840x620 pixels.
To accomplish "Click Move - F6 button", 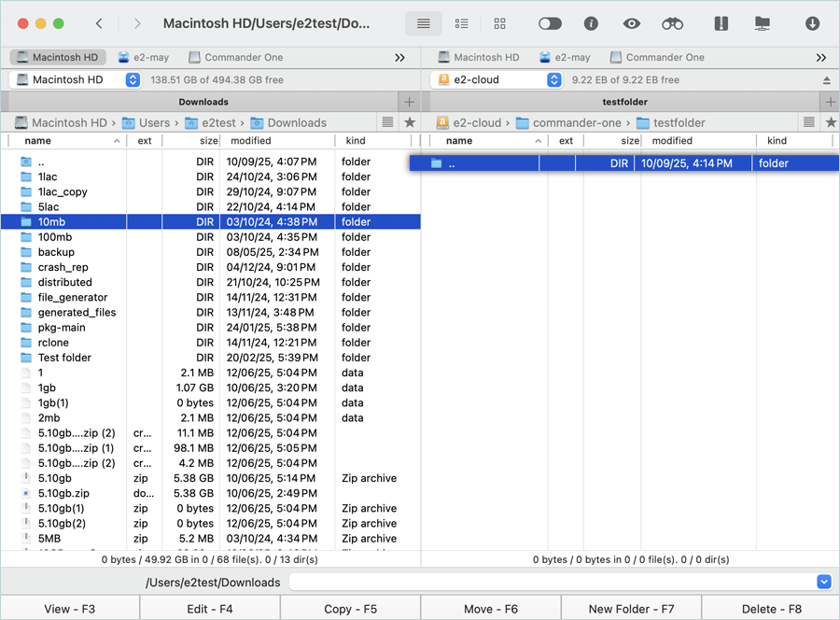I will click(x=491, y=609).
